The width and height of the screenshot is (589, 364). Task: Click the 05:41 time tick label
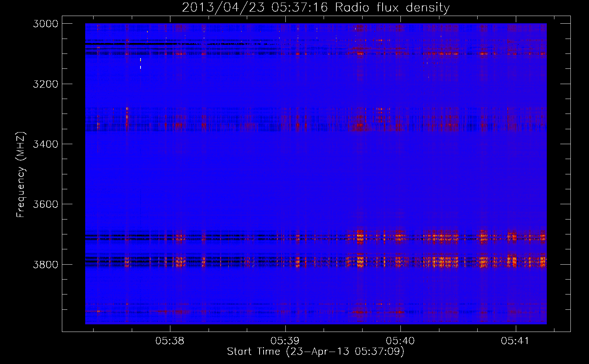click(x=515, y=341)
